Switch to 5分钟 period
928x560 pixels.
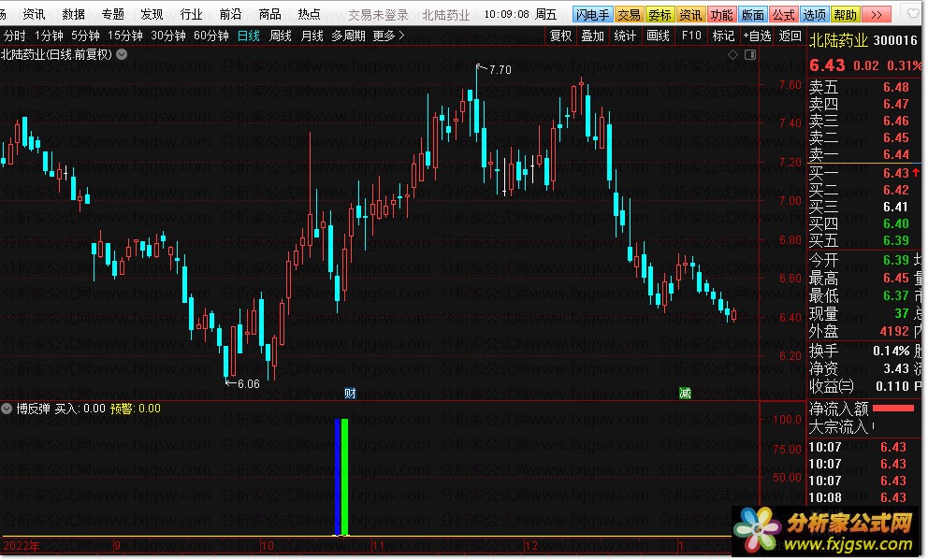(x=86, y=36)
